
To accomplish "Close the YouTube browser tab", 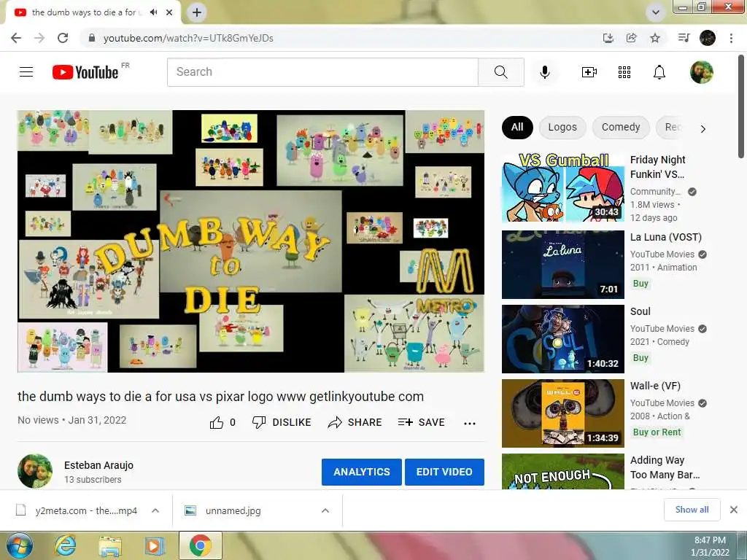I will pos(169,12).
